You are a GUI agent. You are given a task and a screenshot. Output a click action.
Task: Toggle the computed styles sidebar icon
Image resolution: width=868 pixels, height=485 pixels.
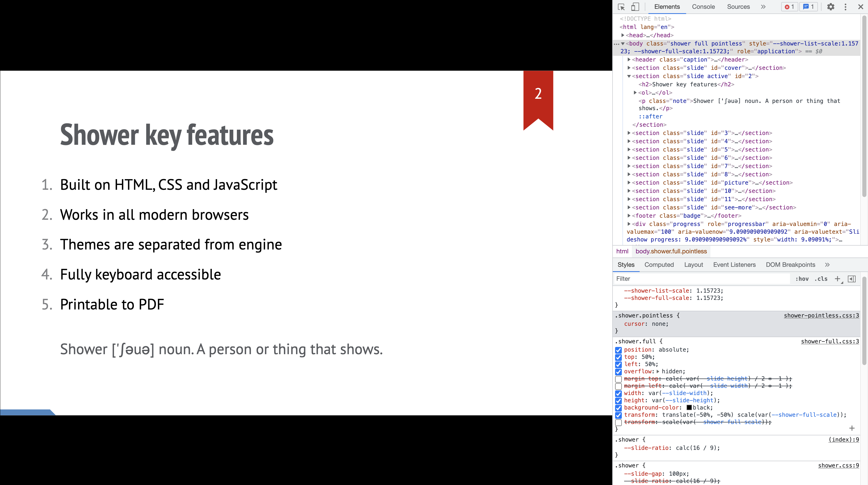pos(851,279)
